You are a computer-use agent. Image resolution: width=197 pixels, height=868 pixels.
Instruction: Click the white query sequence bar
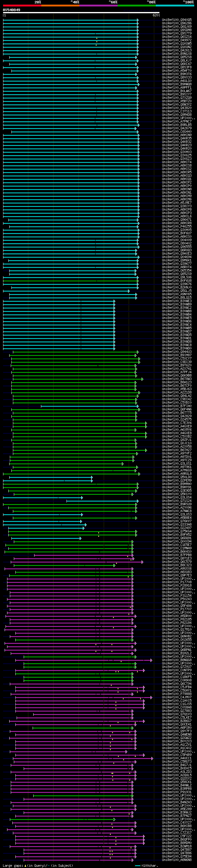[x=81, y=12]
